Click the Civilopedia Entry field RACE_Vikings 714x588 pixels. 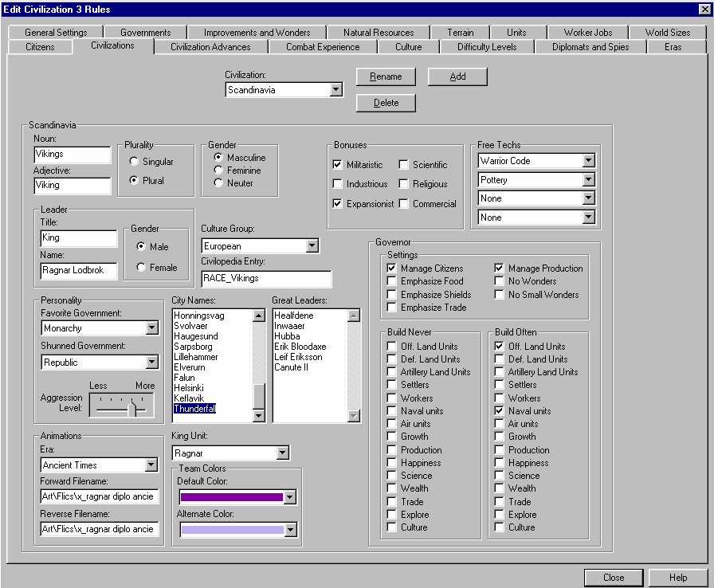(266, 279)
